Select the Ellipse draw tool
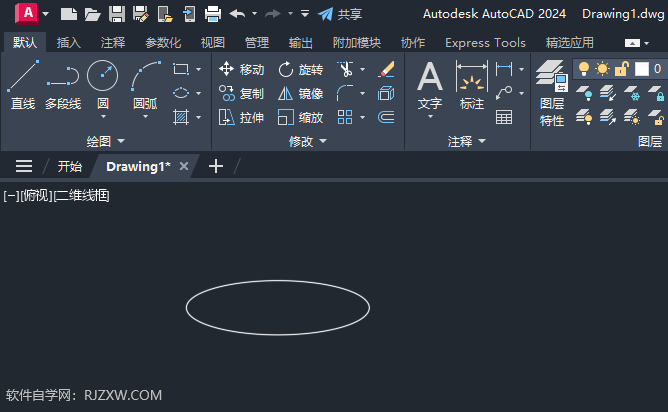Viewport: 668px width, 412px height. click(x=181, y=93)
